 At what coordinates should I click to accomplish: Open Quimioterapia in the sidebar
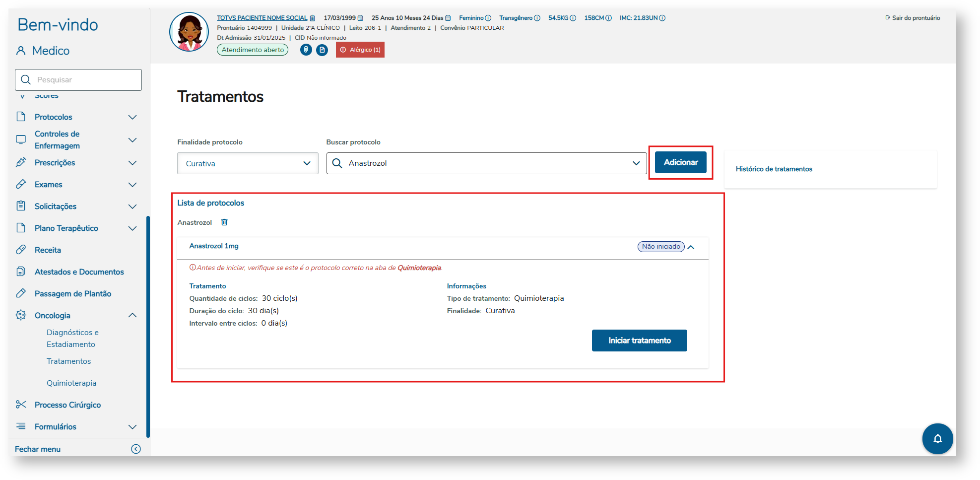point(71,383)
